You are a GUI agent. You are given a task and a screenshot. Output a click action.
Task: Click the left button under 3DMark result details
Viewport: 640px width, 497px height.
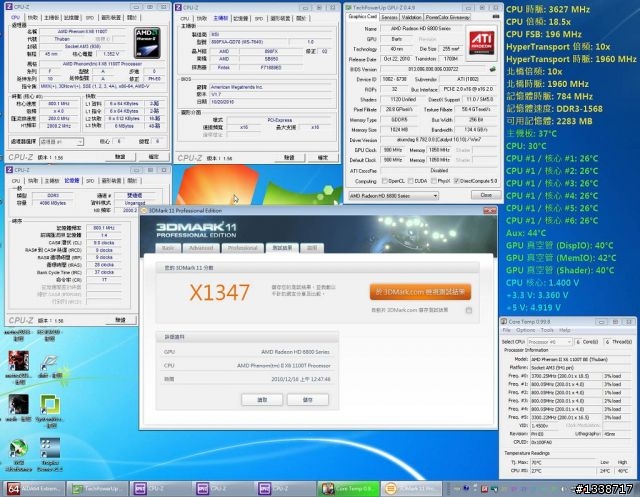(262, 400)
